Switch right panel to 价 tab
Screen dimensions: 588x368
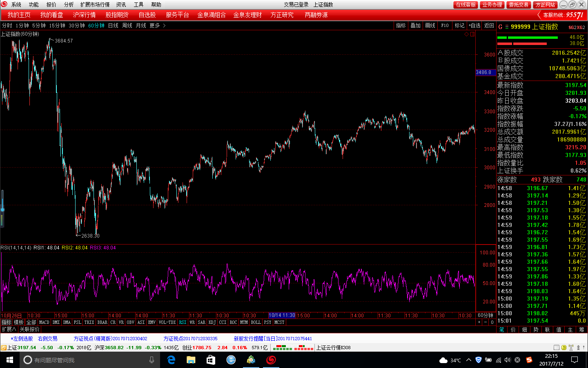(x=513, y=330)
